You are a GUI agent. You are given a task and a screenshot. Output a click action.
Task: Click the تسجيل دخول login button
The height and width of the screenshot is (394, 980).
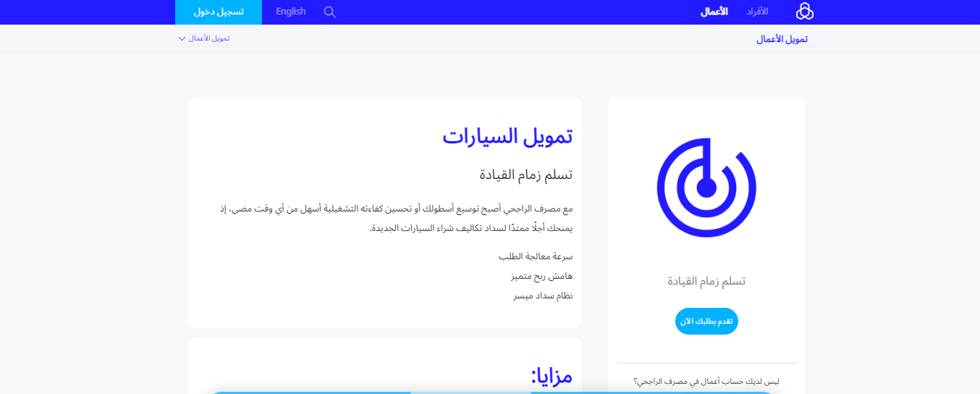(x=219, y=12)
